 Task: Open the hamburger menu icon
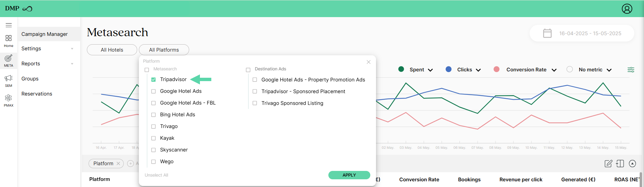point(9,25)
